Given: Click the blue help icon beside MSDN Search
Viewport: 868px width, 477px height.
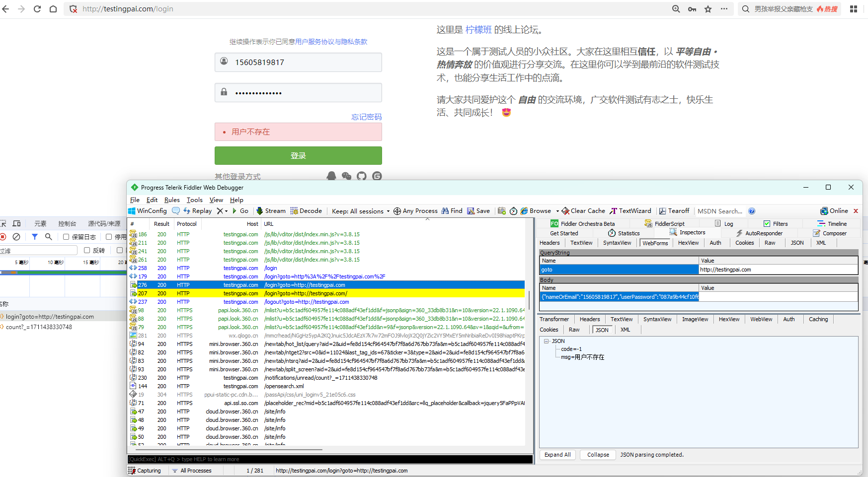Looking at the screenshot, I should pyautogui.click(x=752, y=211).
